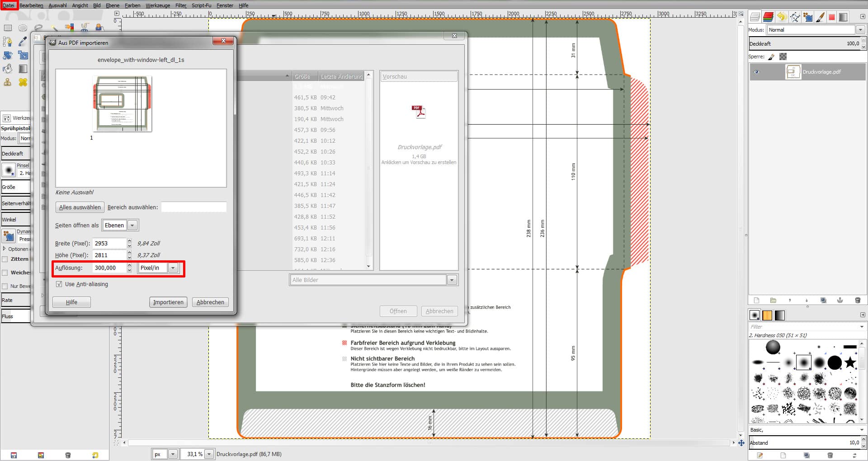The image size is (868, 461).
Task: Pick the Color Picker eyedropper tool
Action: tap(23, 42)
